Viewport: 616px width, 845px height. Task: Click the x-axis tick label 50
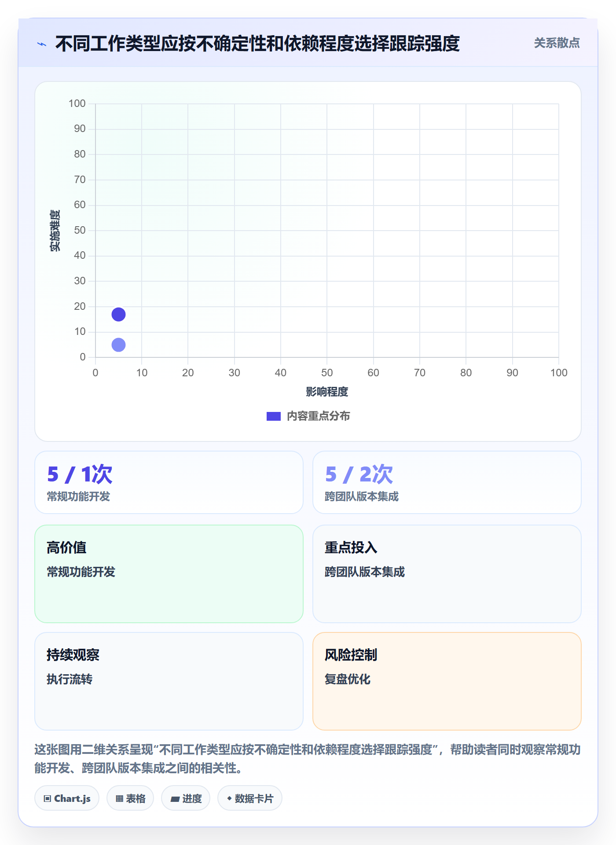point(327,373)
